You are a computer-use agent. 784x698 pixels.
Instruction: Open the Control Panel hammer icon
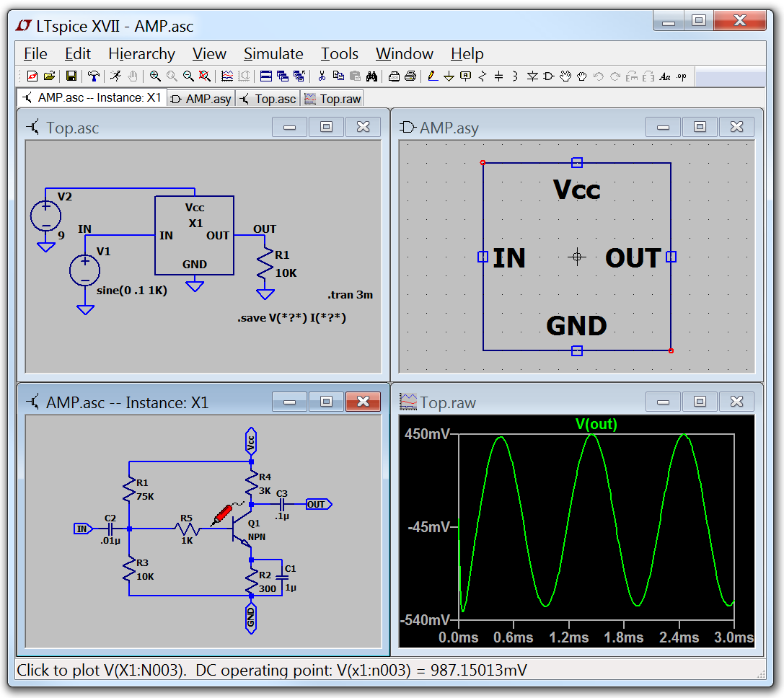[94, 76]
